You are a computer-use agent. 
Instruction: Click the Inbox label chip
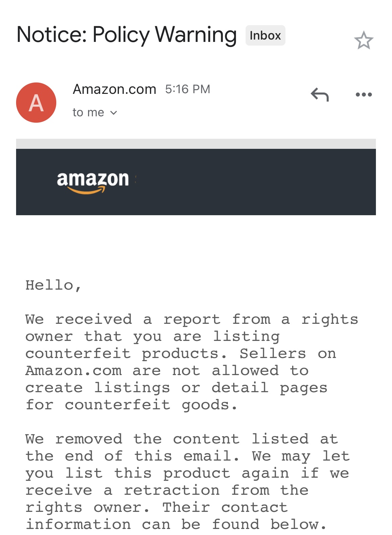point(265,35)
